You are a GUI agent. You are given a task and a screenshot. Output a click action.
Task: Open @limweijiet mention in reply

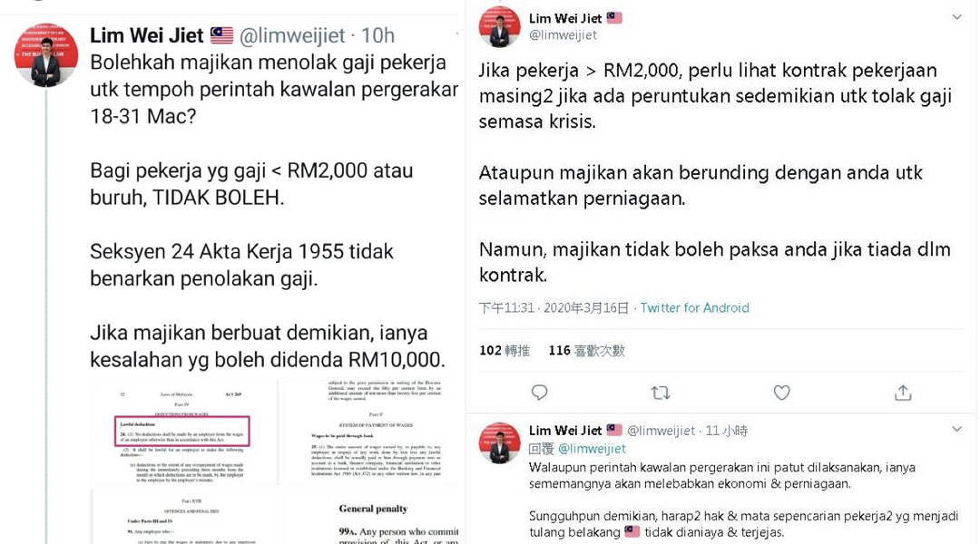592,449
